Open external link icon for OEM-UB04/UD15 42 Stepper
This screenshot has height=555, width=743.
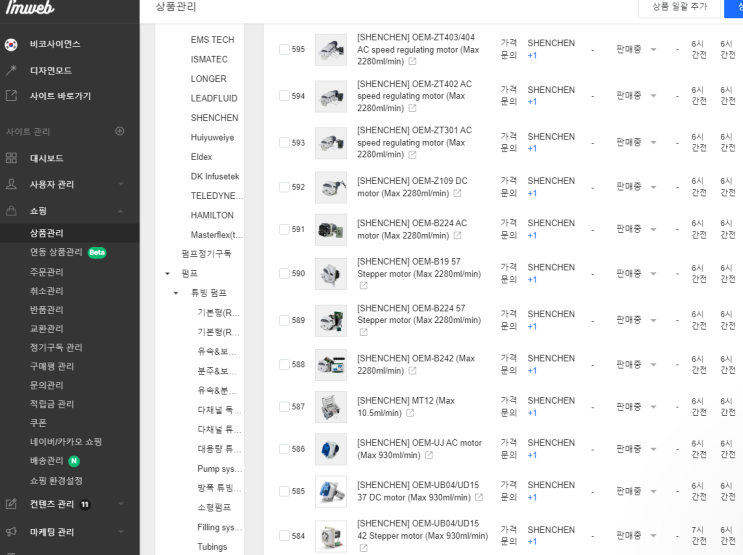(363, 548)
